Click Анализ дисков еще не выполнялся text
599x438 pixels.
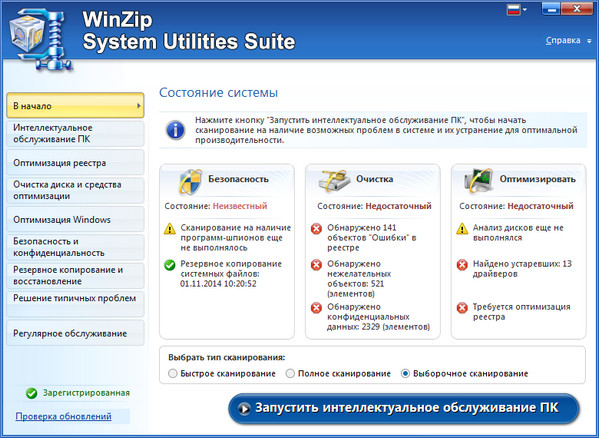(518, 233)
